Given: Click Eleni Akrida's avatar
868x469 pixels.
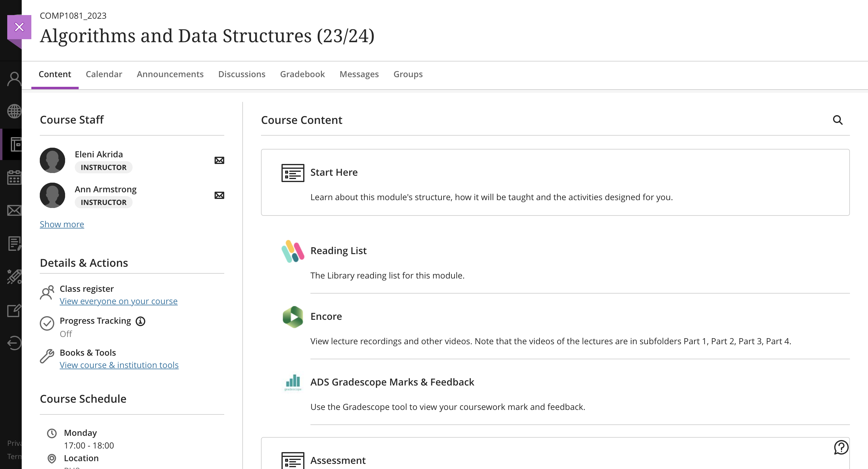Looking at the screenshot, I should [x=52, y=160].
